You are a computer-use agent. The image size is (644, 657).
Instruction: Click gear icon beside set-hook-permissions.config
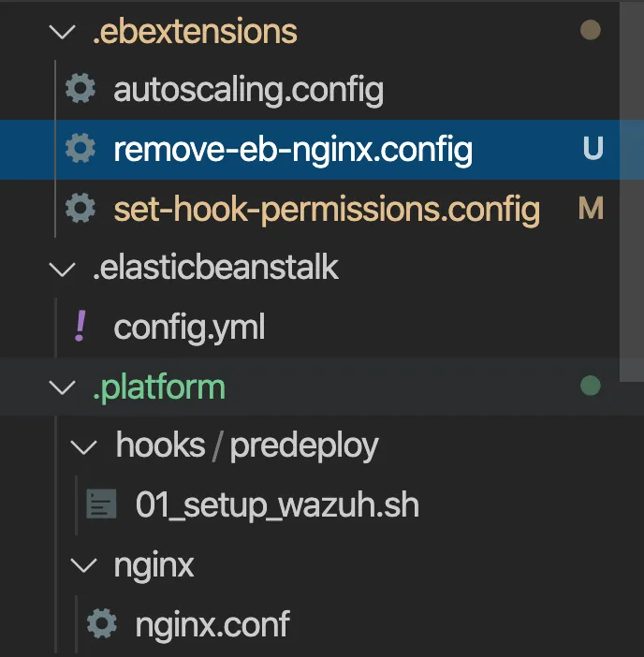coord(80,208)
